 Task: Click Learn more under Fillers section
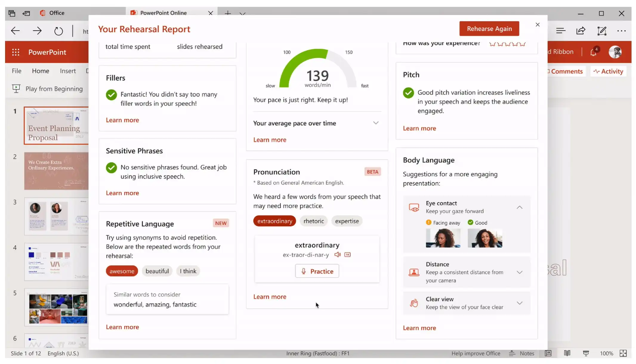point(122,120)
